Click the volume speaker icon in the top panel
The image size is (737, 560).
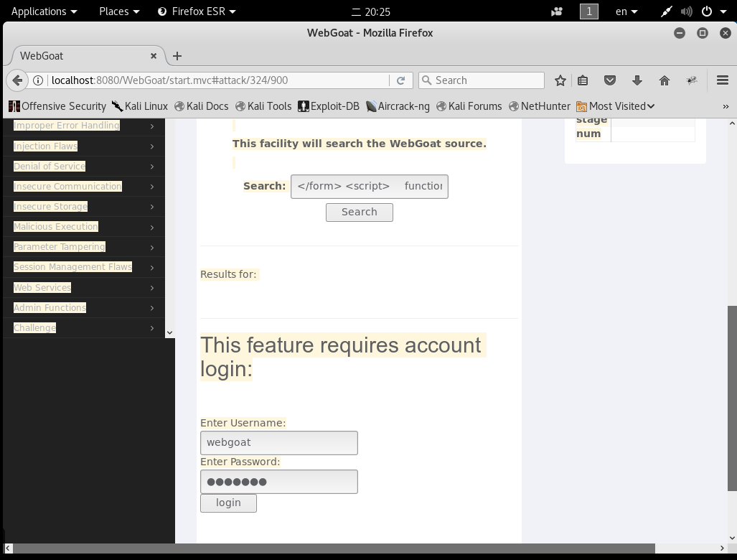(687, 11)
